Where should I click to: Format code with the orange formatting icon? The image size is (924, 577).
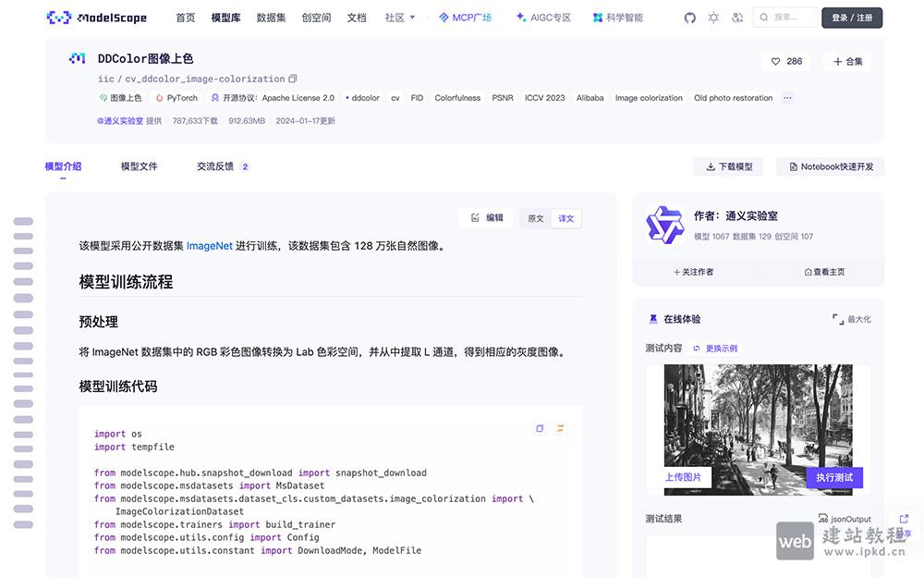559,428
